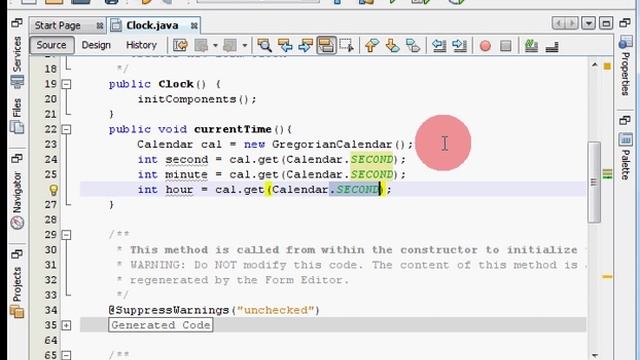This screenshot has height=360, width=640.
Task: Click the word GregorianCalendar on line 23
Action: coord(332,144)
